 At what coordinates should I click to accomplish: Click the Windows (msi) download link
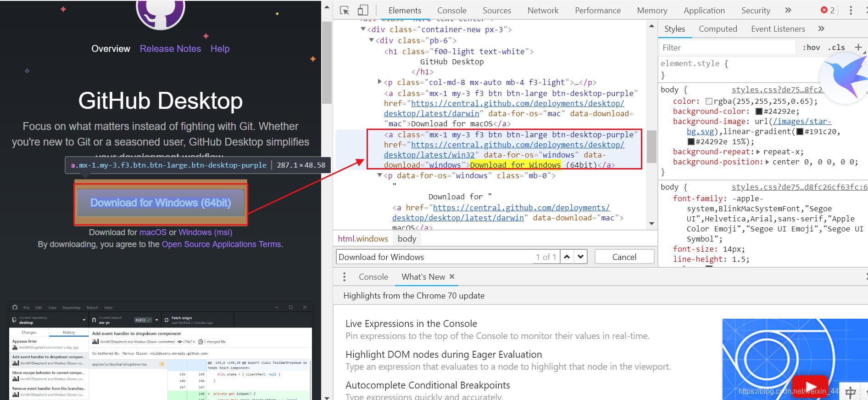point(205,232)
